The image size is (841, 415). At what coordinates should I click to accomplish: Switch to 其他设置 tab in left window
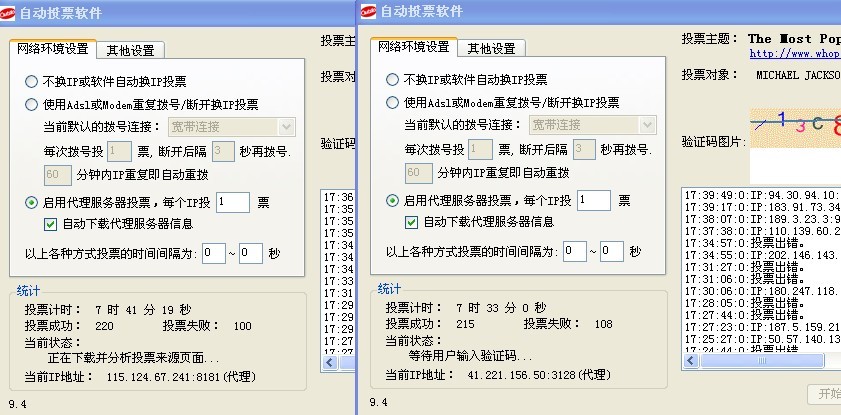130,50
